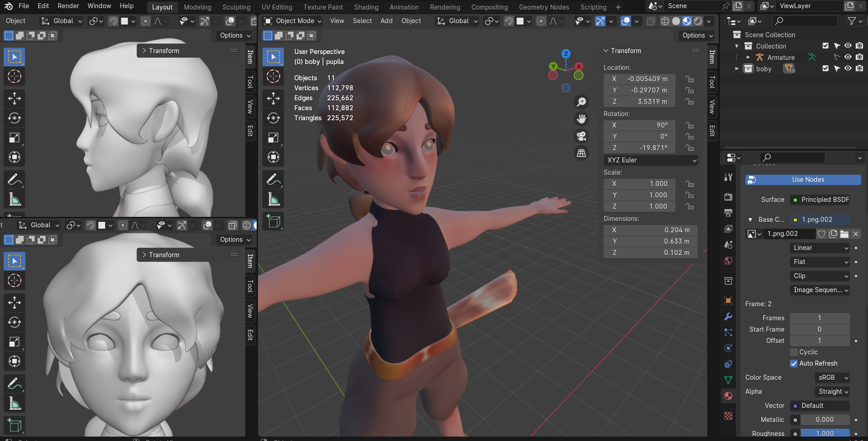
Task: Open the Material properties tab icon
Action: [x=728, y=396]
